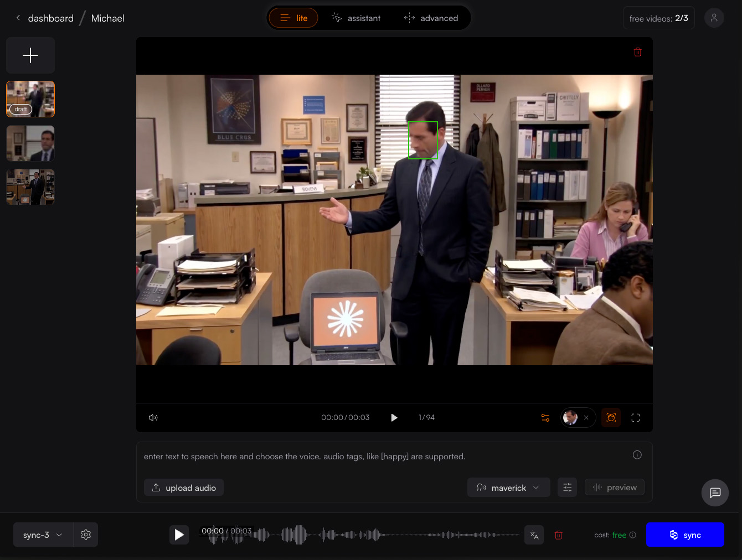This screenshot has width=742, height=560.
Task: Open the free videos 2/3 counter
Action: (x=659, y=18)
